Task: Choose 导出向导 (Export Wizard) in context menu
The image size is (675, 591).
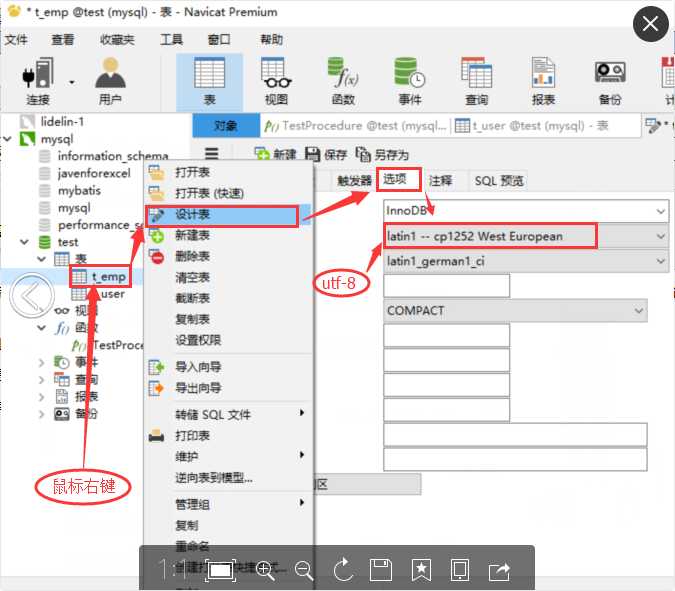Action: pos(228,388)
